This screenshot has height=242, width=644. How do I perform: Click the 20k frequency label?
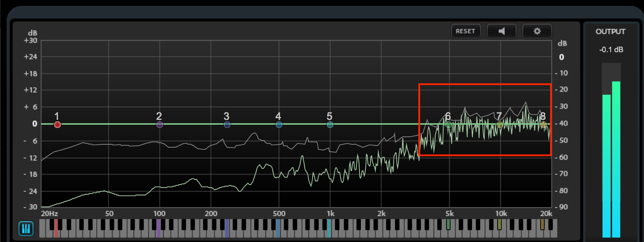coord(546,213)
